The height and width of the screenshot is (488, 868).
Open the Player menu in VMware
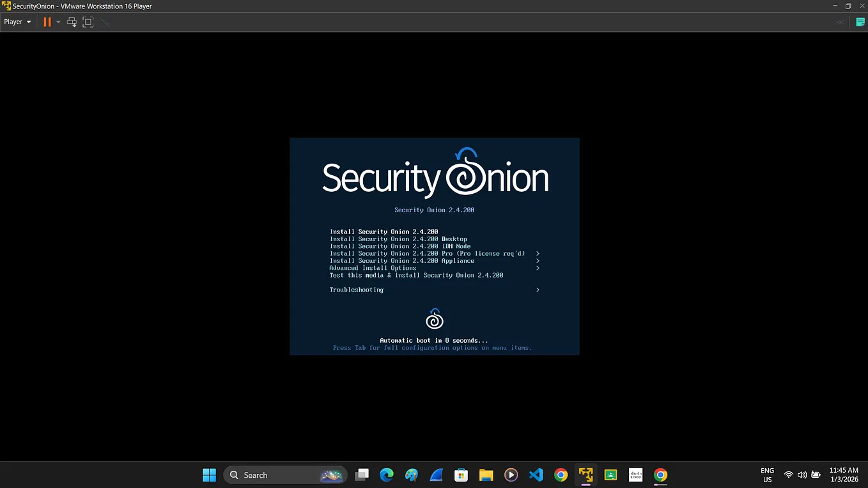pos(17,22)
